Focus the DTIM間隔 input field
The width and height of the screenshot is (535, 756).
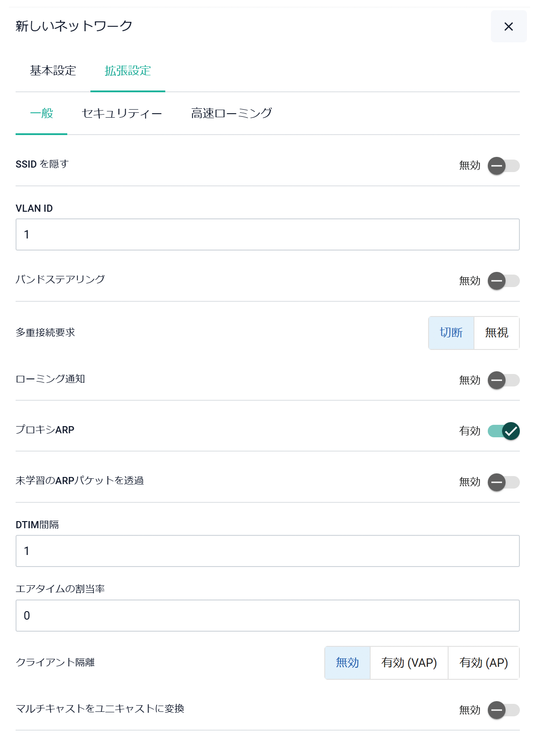tap(267, 551)
